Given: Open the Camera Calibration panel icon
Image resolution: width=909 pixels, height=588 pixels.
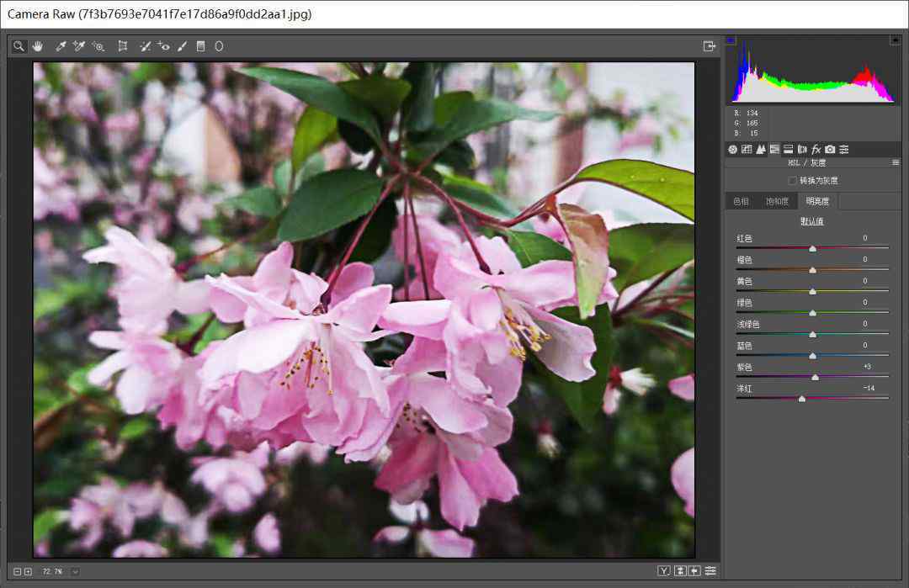Looking at the screenshot, I should (x=830, y=149).
